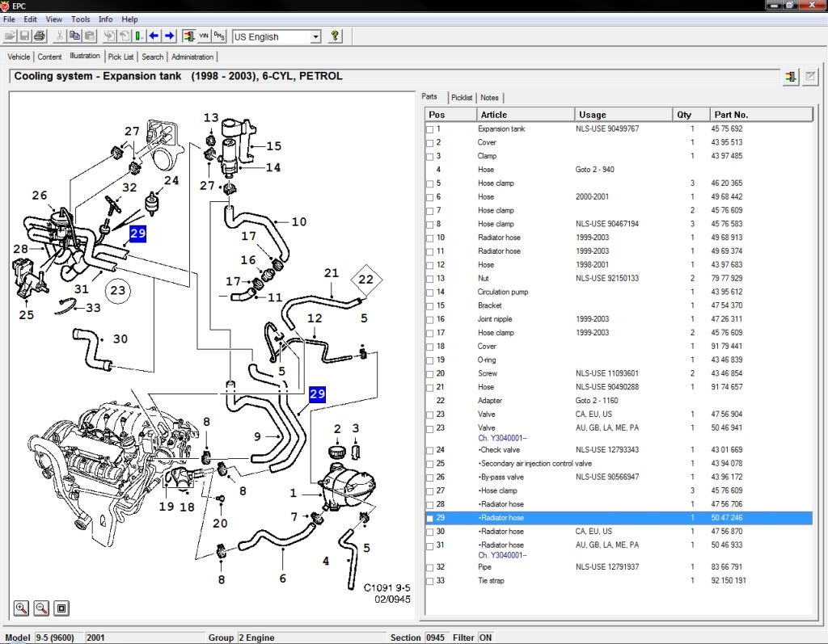Switch to the Content tab

coord(49,57)
